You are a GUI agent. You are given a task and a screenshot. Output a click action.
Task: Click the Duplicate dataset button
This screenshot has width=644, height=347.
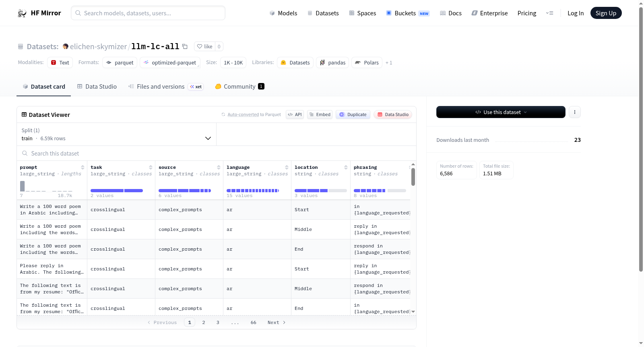click(x=353, y=114)
